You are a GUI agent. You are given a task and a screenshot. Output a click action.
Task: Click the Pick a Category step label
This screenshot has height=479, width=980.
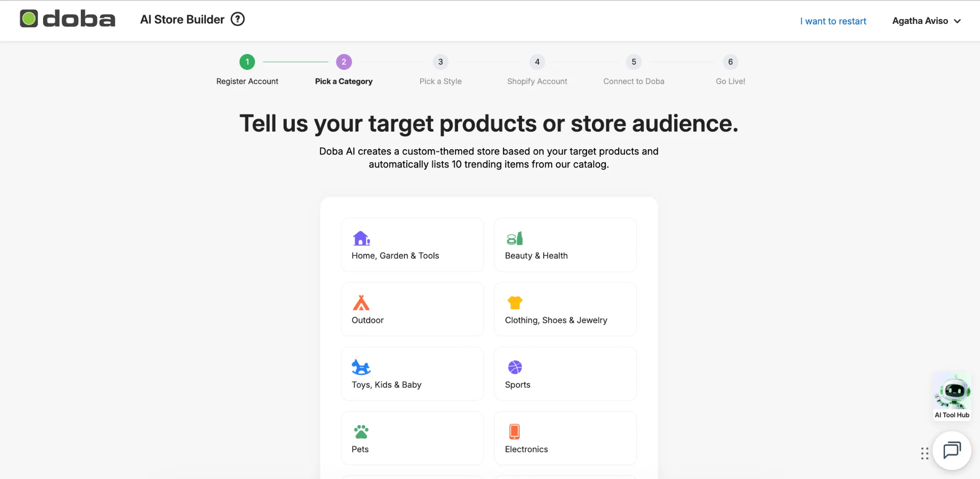point(344,81)
